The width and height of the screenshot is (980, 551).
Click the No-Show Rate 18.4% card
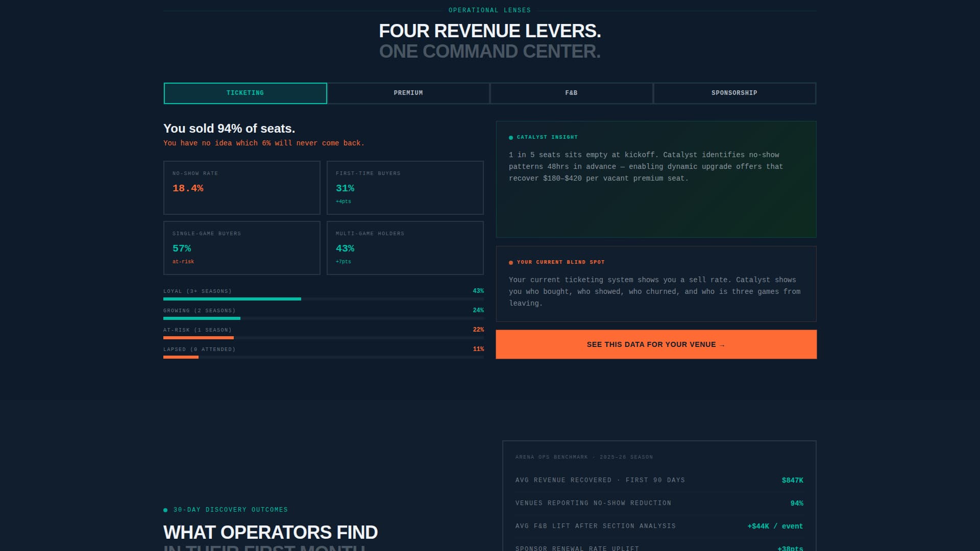(242, 188)
